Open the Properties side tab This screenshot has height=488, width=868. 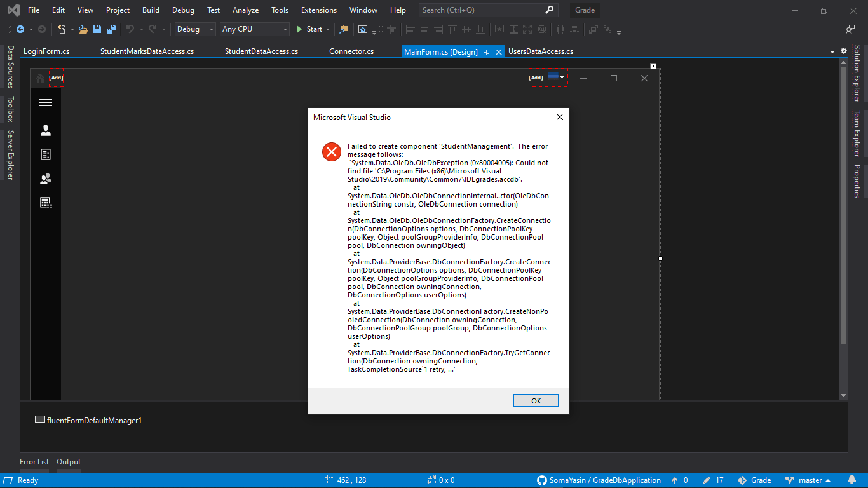857,182
